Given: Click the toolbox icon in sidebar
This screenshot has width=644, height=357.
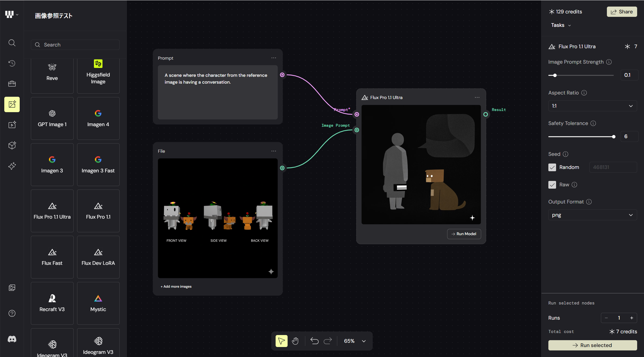Looking at the screenshot, I should [12, 84].
